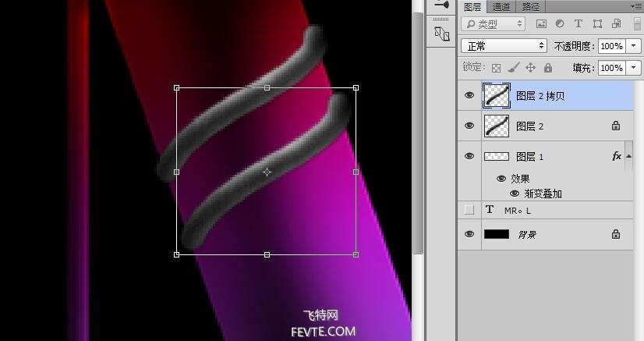Lock layer position move icon

(x=530, y=68)
